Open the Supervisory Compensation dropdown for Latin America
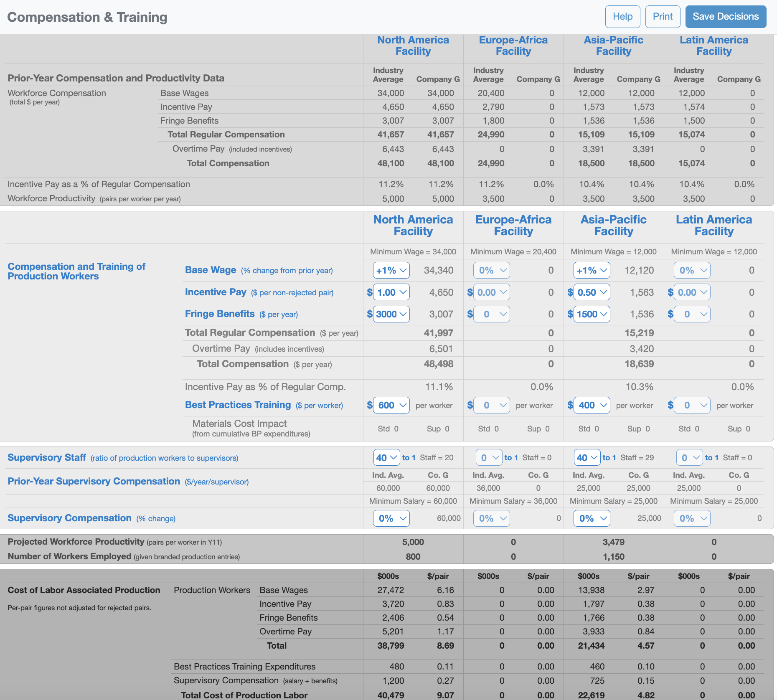The height and width of the screenshot is (700, 777). [x=691, y=518]
